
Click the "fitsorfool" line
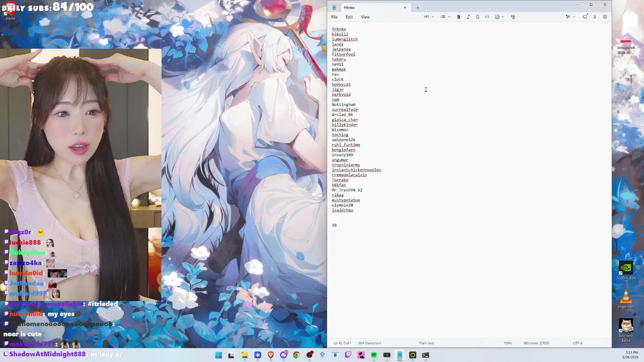344,54
